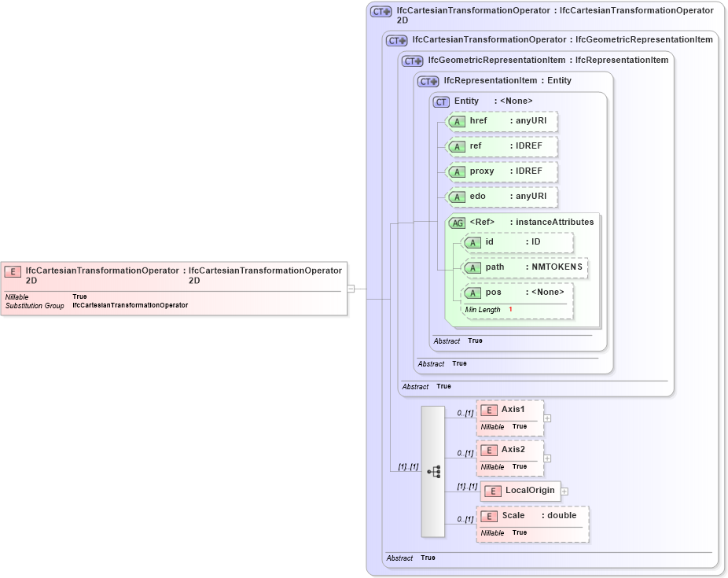728x578 pixels.
Task: Click the A icon of the pos attribute
Action: click(473, 292)
